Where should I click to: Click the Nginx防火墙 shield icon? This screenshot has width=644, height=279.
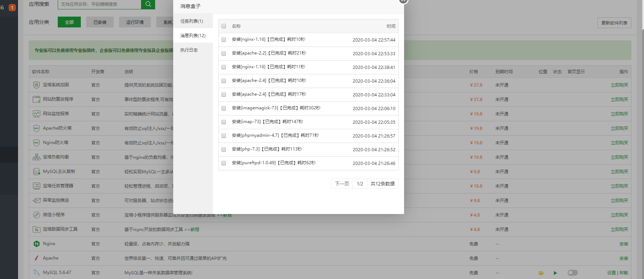coord(36,143)
